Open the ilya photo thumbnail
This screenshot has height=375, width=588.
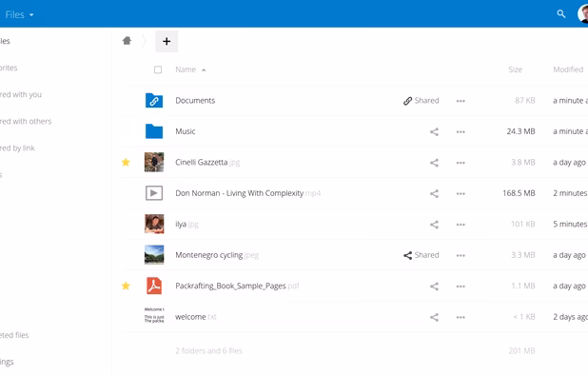(x=154, y=224)
